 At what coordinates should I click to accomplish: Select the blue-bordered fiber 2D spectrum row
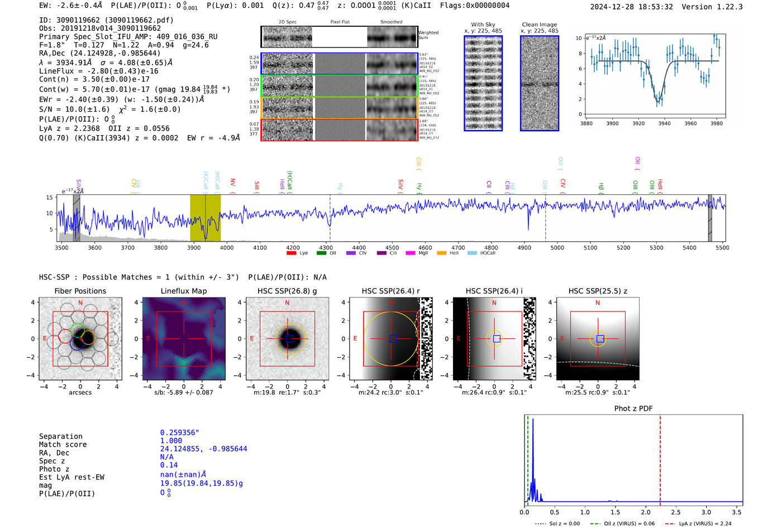pyautogui.click(x=340, y=64)
